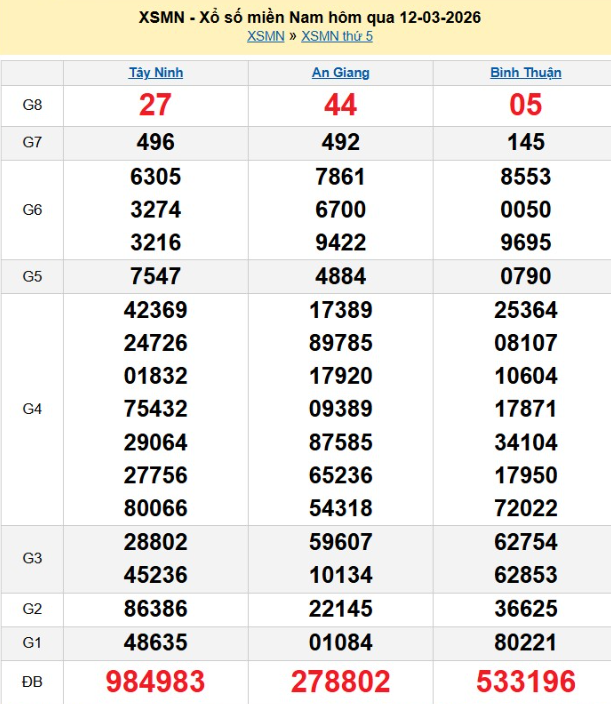Viewport: 611px width, 704px height.
Task: Click An Giang G8 result 44
Action: click(341, 105)
